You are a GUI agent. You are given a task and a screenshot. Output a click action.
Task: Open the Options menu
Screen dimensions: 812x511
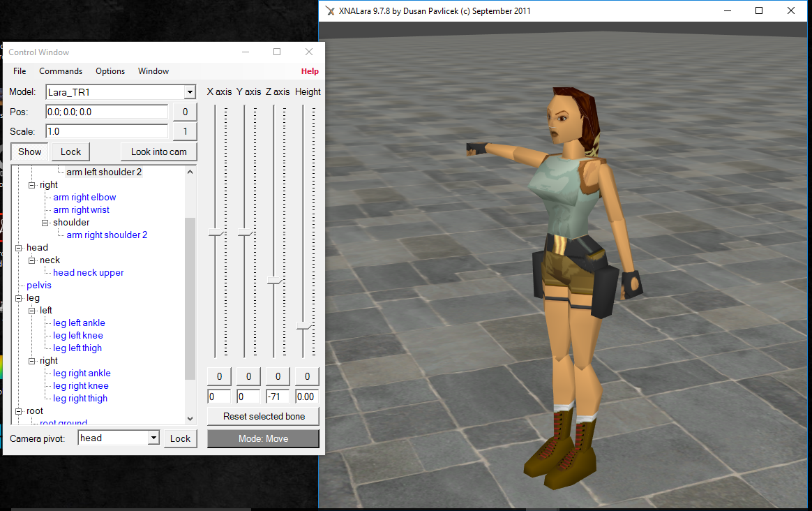point(110,71)
